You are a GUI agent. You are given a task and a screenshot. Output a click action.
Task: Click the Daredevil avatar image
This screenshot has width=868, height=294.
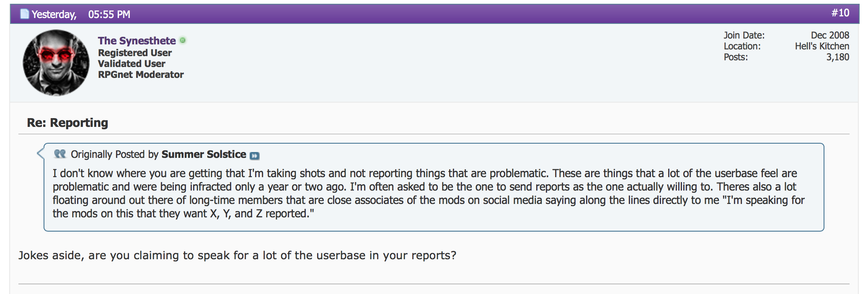pyautogui.click(x=56, y=63)
